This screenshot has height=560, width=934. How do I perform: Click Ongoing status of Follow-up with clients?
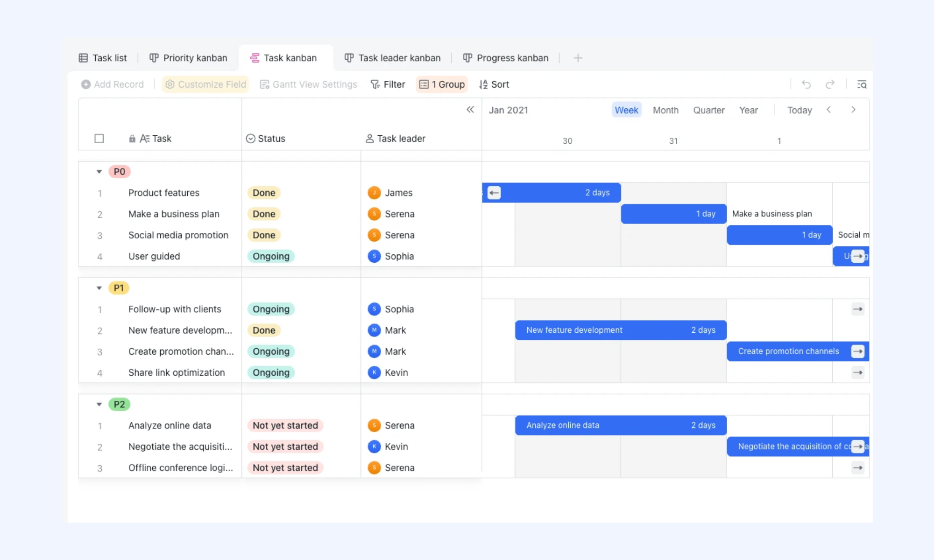(271, 309)
